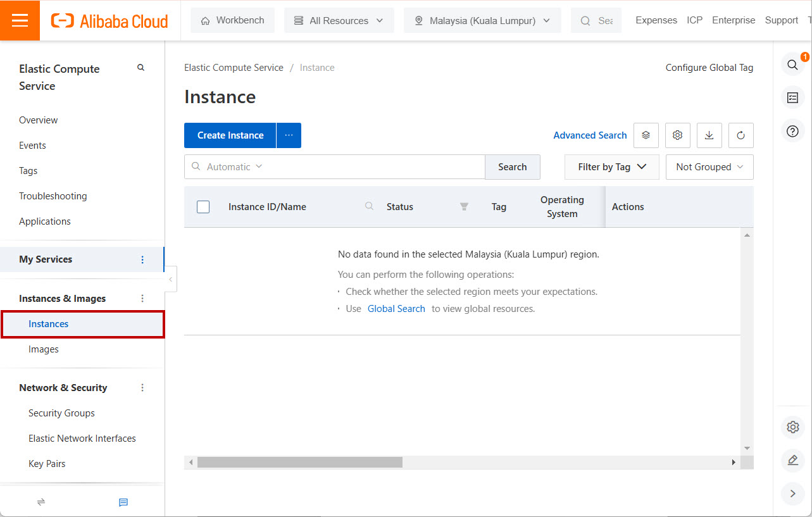Click the layers stack icon
812x517 pixels.
(646, 135)
